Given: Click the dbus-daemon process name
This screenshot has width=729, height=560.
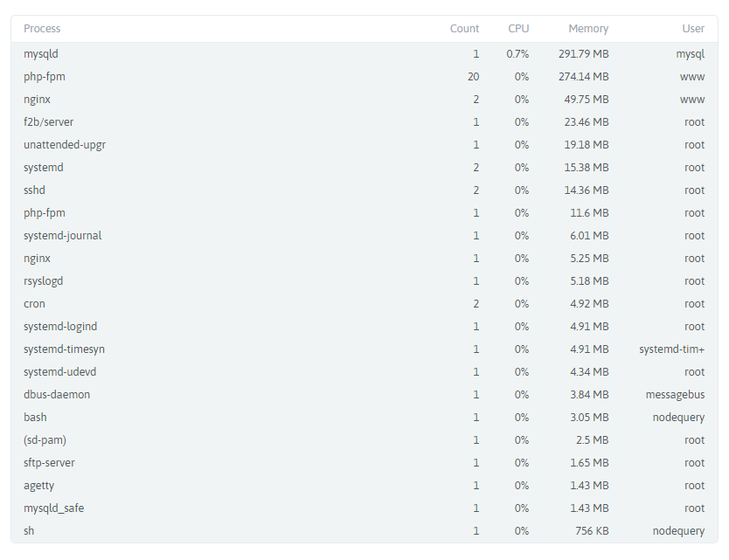Looking at the screenshot, I should click(x=56, y=395).
